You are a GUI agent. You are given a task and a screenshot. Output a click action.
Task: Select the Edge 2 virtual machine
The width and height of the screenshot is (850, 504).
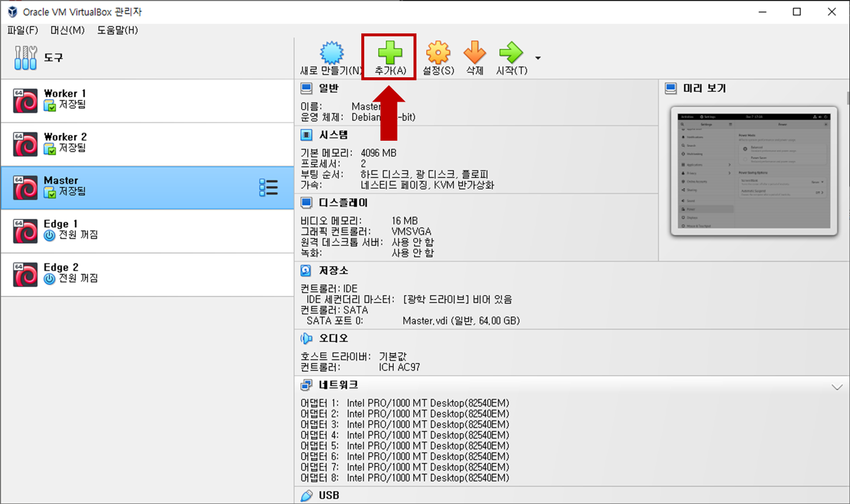tap(147, 275)
